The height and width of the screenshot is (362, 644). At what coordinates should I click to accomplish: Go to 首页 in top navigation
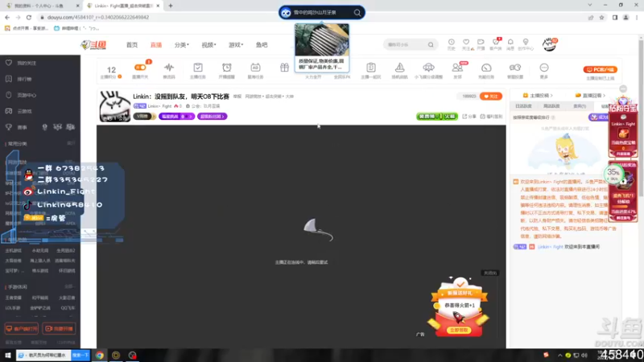click(132, 45)
